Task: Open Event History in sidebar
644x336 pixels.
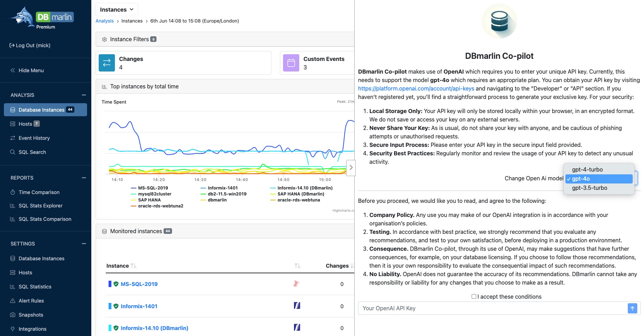Action: [34, 138]
